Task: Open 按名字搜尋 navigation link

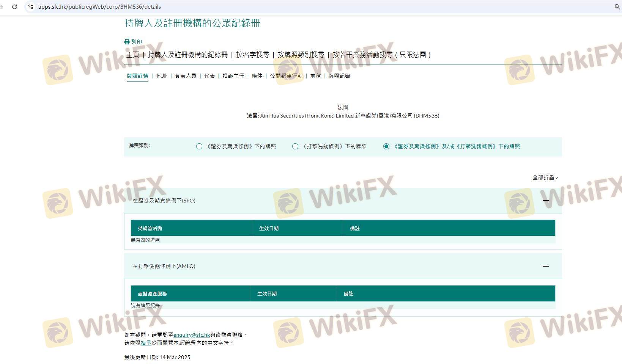Action: click(x=252, y=55)
